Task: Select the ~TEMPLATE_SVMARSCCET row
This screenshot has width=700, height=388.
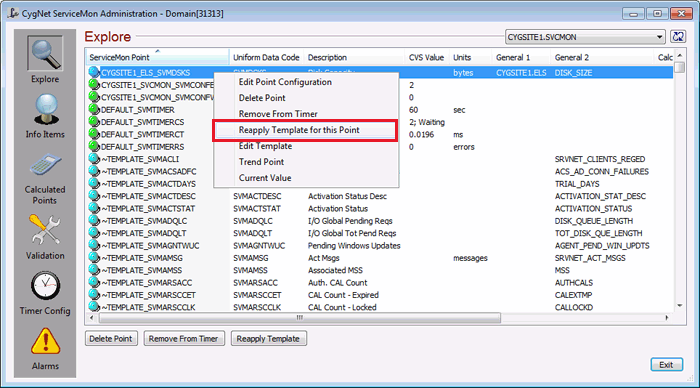Action: [x=379, y=295]
